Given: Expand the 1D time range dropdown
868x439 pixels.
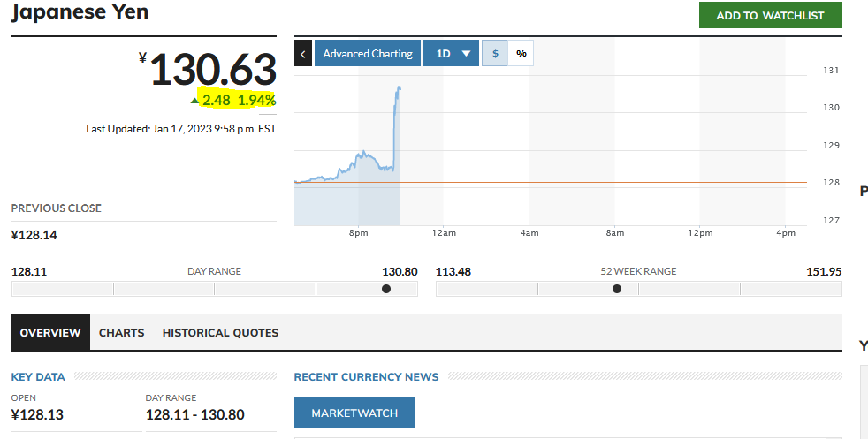Looking at the screenshot, I should pyautogui.click(x=451, y=53).
